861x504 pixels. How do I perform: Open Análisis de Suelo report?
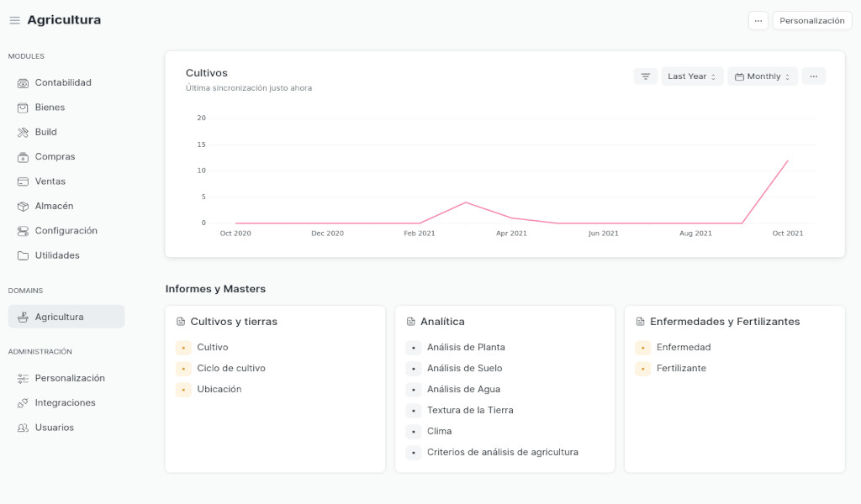[464, 369]
